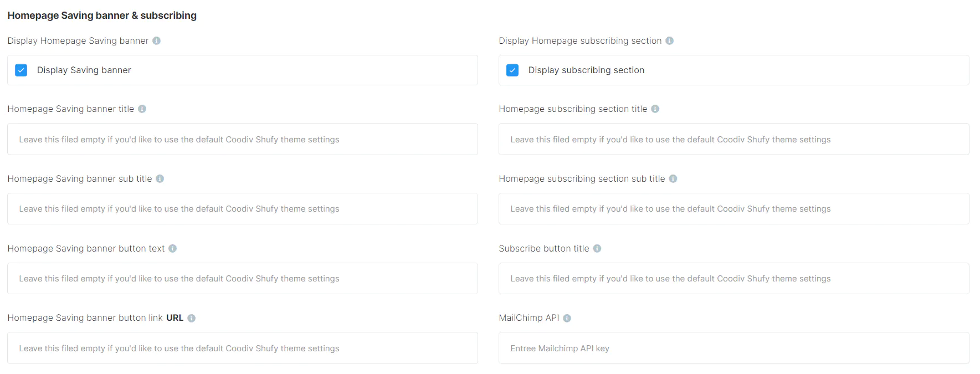Click info icon next to Homepage Saving banner title
980x374 pixels.
tap(142, 109)
